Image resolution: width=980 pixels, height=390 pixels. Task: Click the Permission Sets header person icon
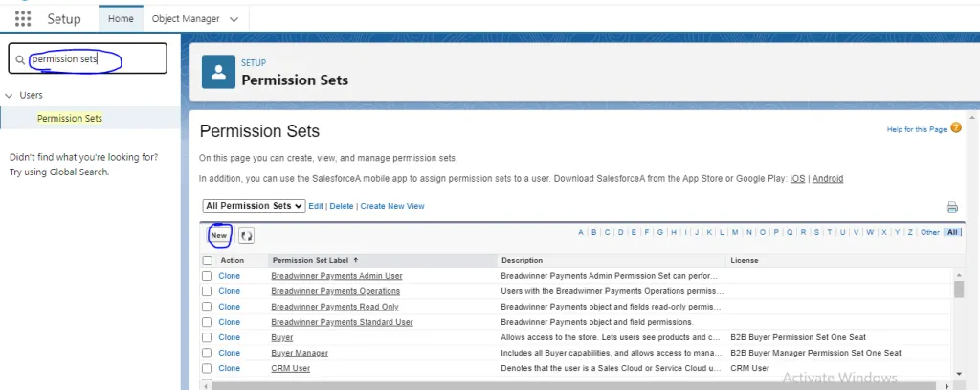219,72
